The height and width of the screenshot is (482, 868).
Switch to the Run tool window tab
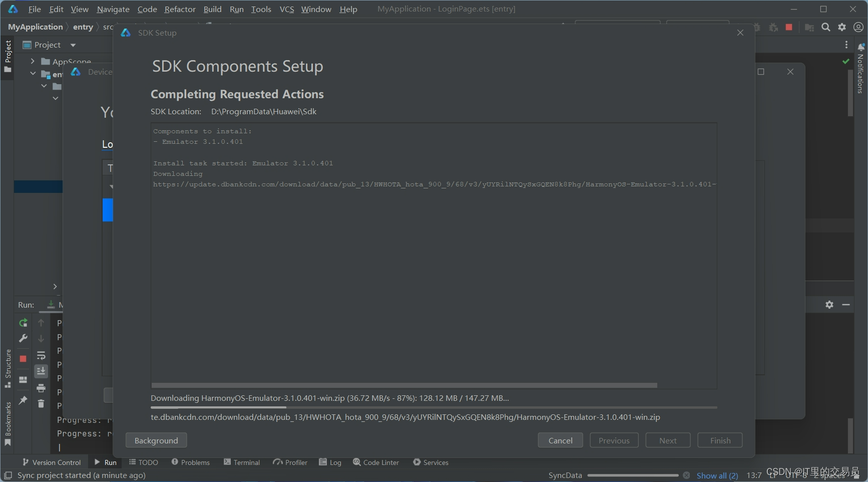[106, 462]
